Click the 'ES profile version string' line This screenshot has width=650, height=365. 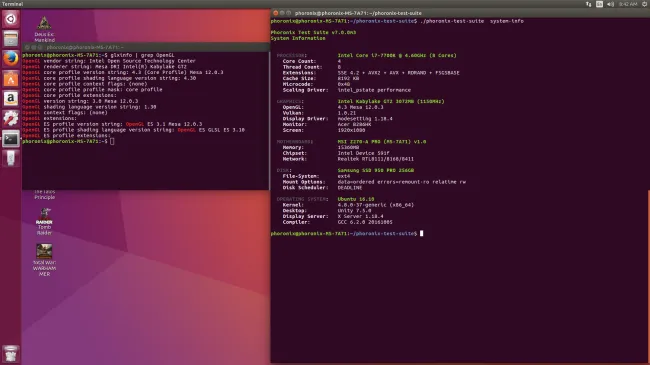point(112,124)
